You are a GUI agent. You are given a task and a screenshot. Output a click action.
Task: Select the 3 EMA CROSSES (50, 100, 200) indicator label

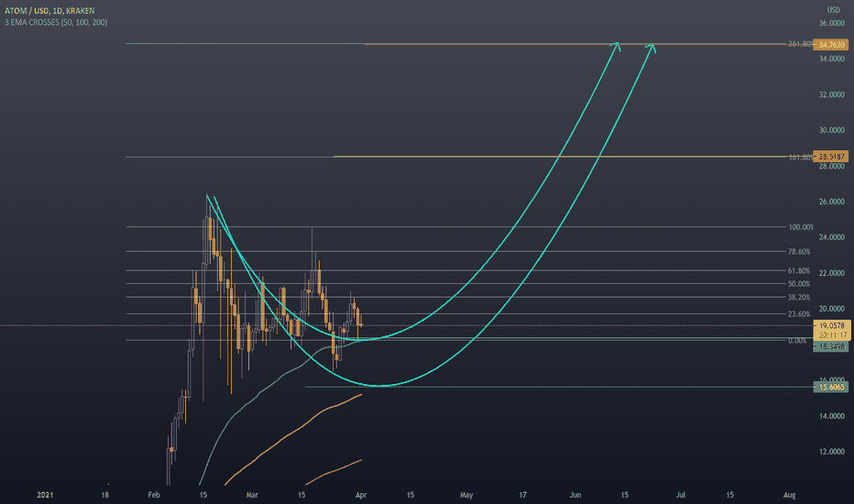pyautogui.click(x=56, y=22)
